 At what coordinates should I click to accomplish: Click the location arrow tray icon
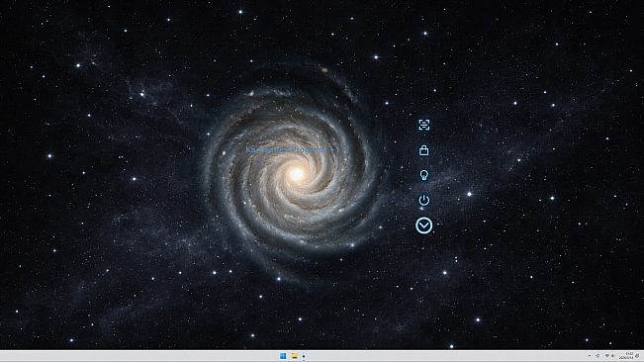[x=598, y=356]
